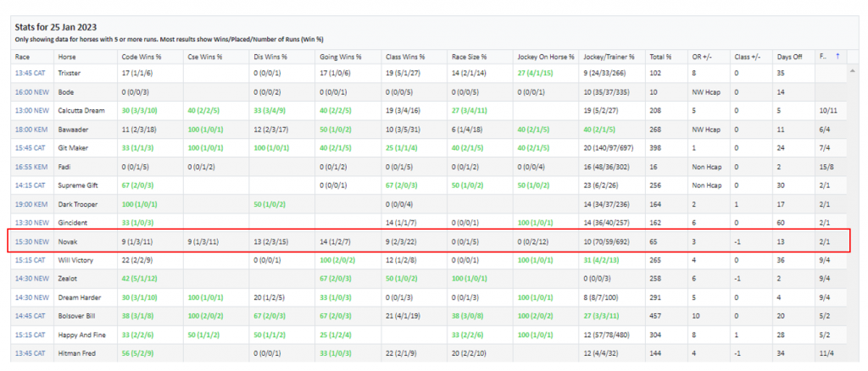868x371 pixels.
Task: Sort by Days Off column
Action: point(788,56)
